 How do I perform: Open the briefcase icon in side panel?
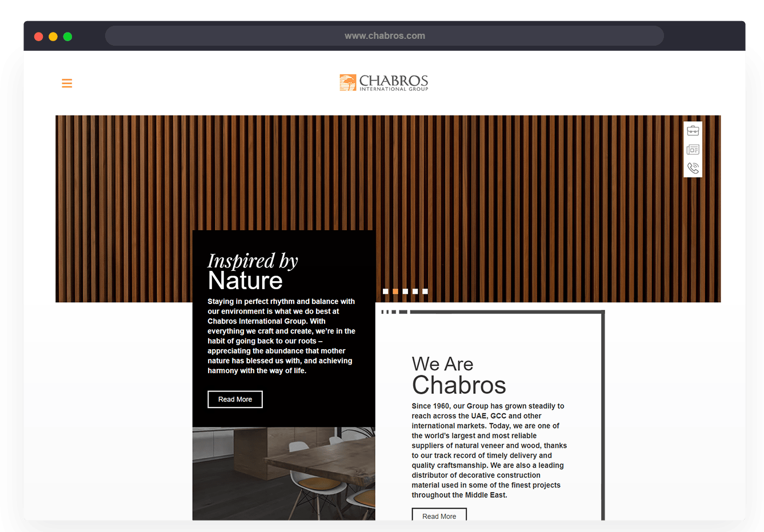point(693,131)
